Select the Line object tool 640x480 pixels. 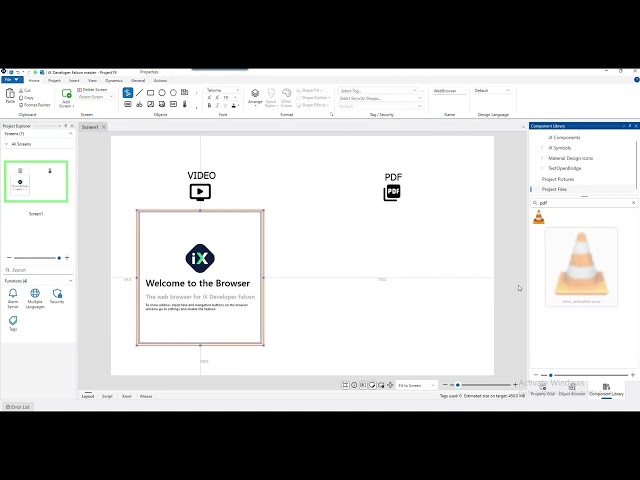pyautogui.click(x=140, y=92)
